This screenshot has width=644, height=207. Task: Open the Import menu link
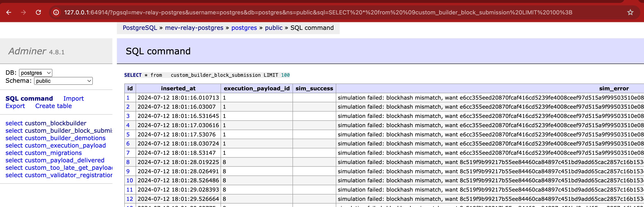click(x=74, y=99)
